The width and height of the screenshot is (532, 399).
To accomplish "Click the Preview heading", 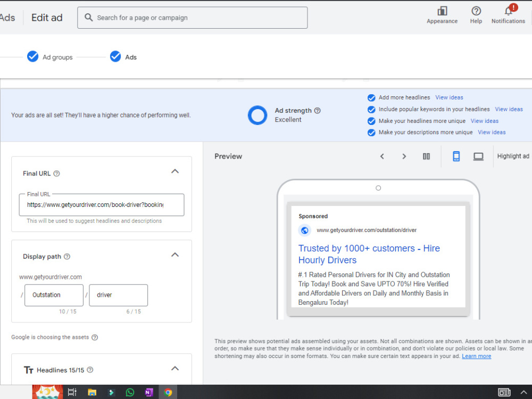I will point(228,156).
